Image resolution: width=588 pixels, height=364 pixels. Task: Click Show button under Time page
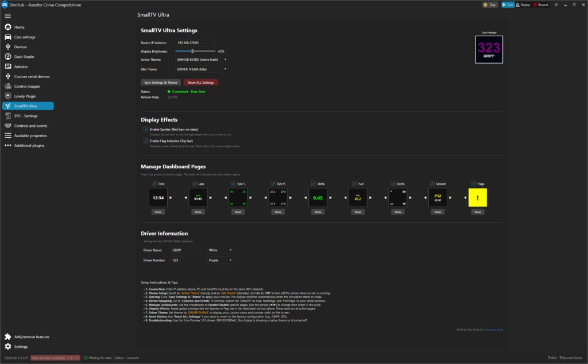pos(158,212)
